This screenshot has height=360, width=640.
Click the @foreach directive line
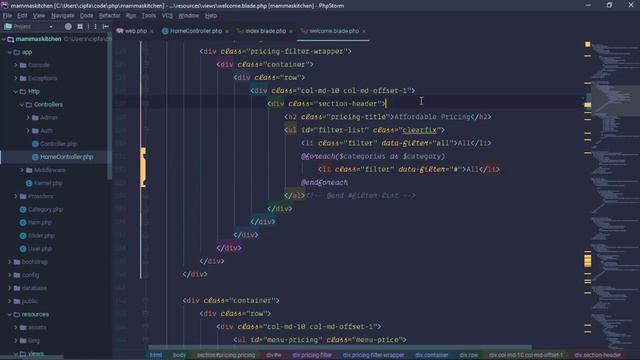[x=373, y=156]
